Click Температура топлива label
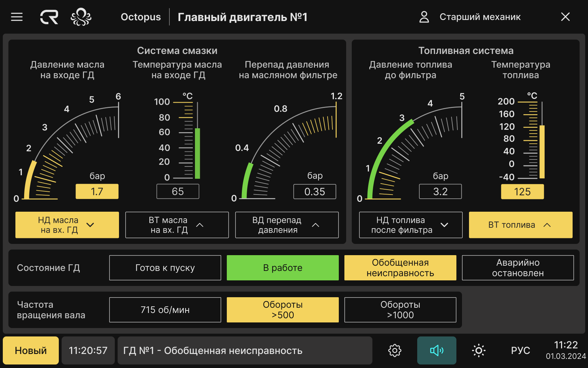 (521, 70)
